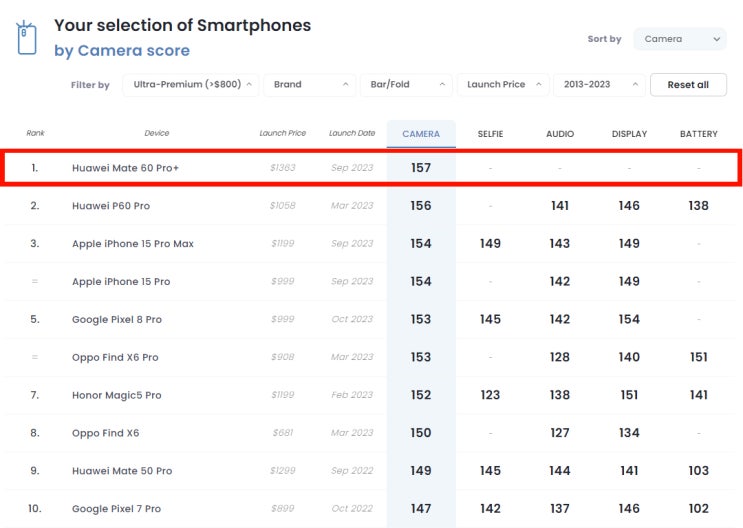743x528 pixels.
Task: Click display score 154 for Pixel 8 Pro
Action: point(629,319)
